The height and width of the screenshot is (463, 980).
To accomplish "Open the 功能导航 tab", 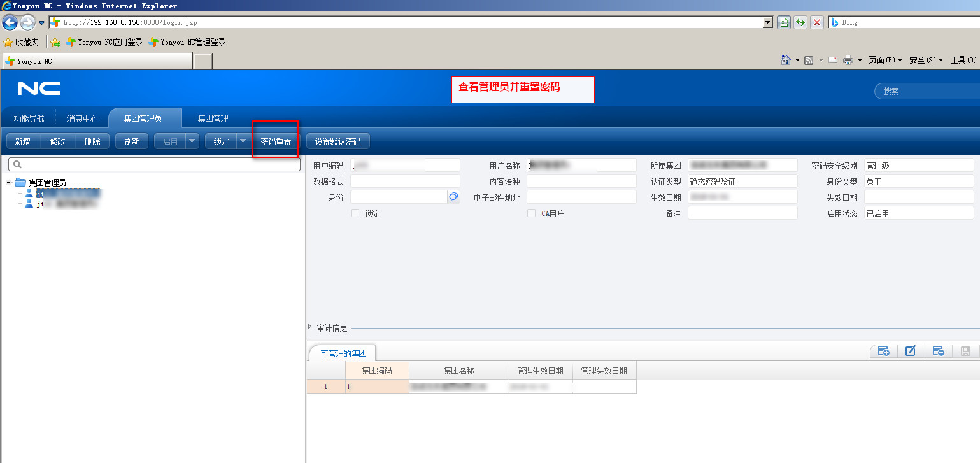I will 29,118.
